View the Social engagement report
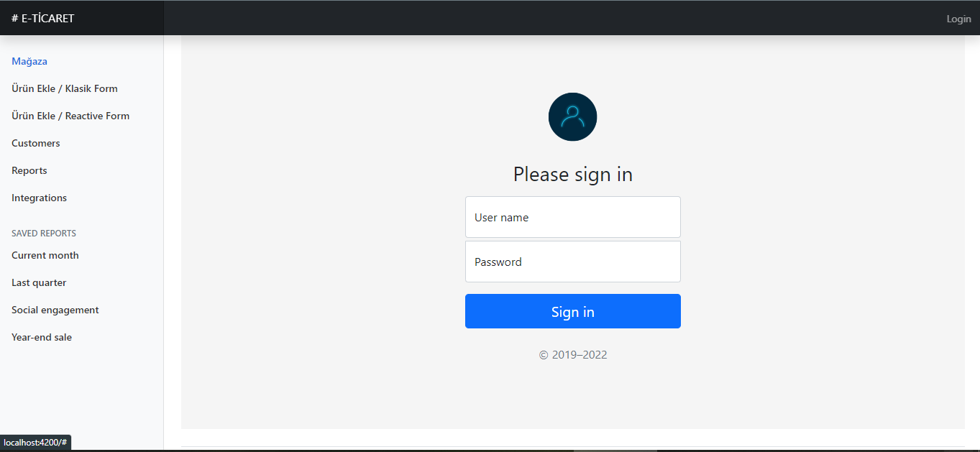980x452 pixels. tap(55, 310)
